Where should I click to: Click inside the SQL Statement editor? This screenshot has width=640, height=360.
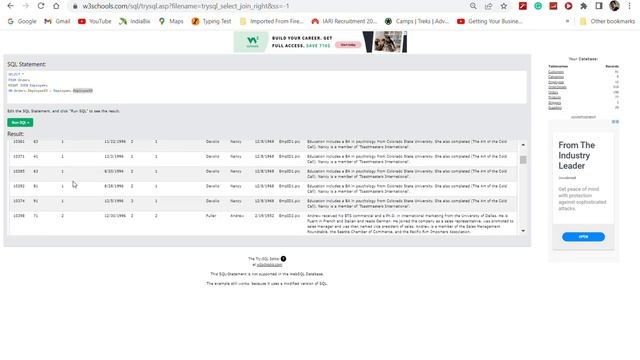tap(267, 87)
